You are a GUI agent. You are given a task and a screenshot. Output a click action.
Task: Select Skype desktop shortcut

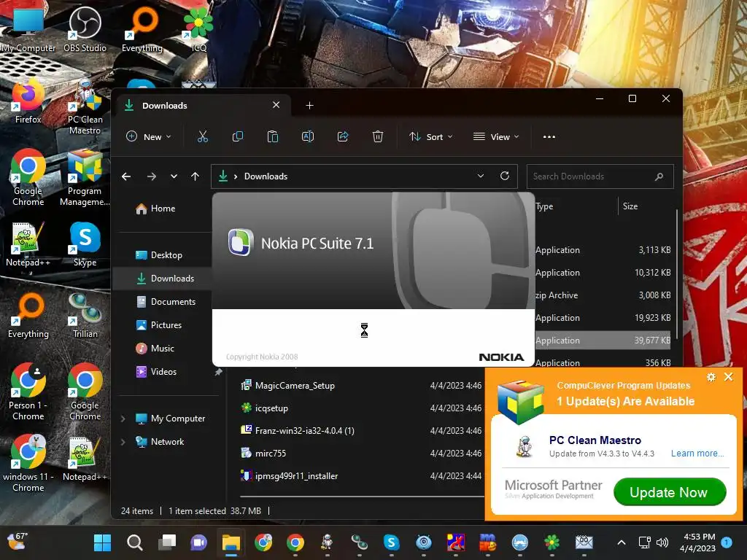(x=85, y=244)
